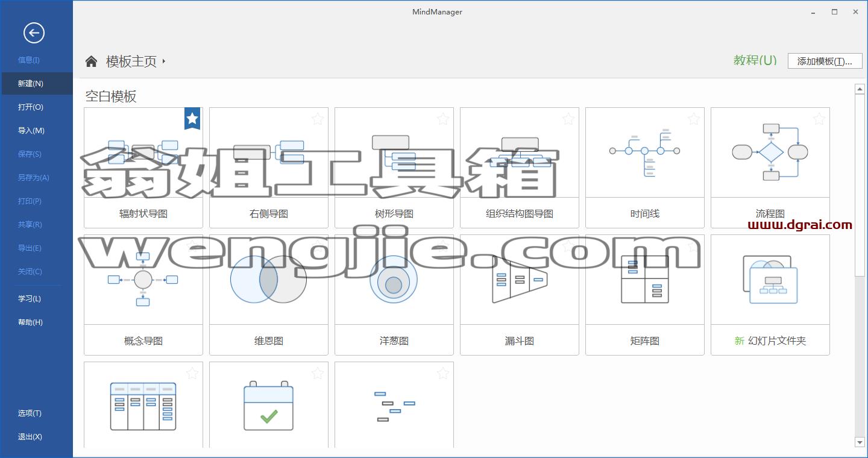868x458 pixels.
Task: Select the 洋葱图 onion diagram template
Action: (394, 295)
